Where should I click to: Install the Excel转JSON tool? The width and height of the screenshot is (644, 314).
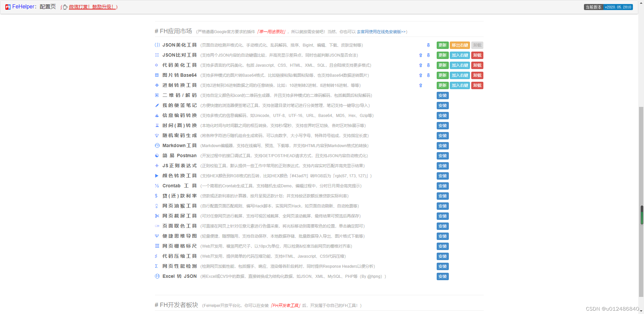443,276
